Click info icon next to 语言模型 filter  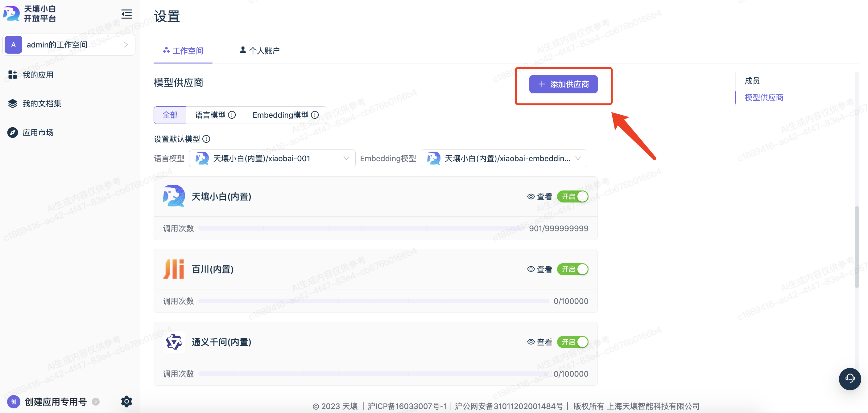[x=232, y=115]
